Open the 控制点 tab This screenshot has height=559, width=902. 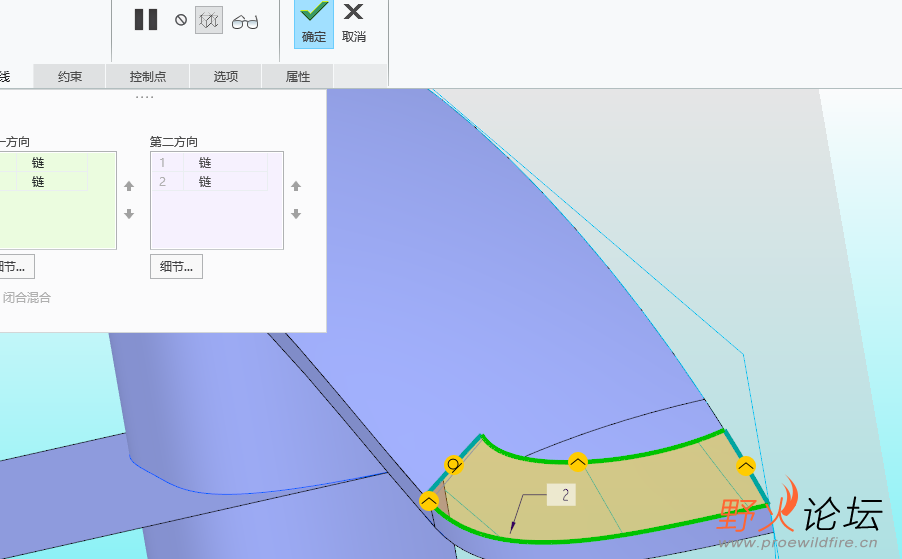click(x=148, y=76)
